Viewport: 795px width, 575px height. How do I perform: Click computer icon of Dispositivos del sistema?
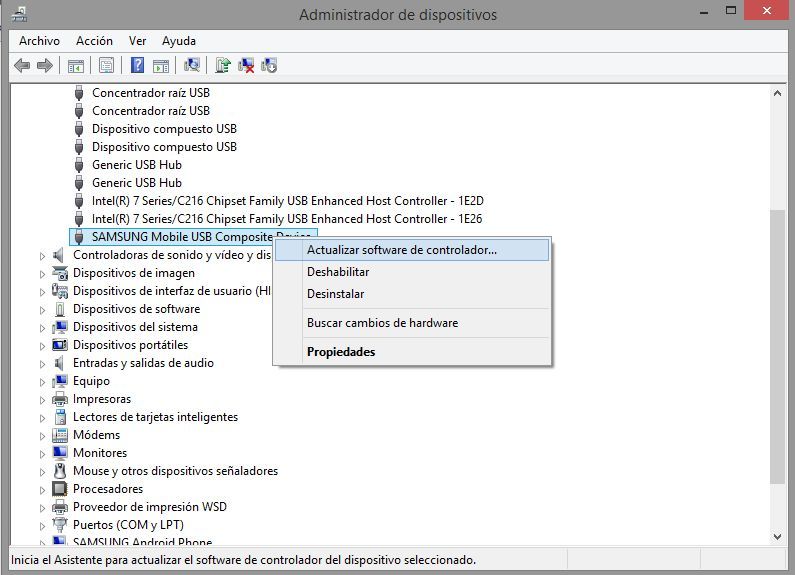pos(60,327)
